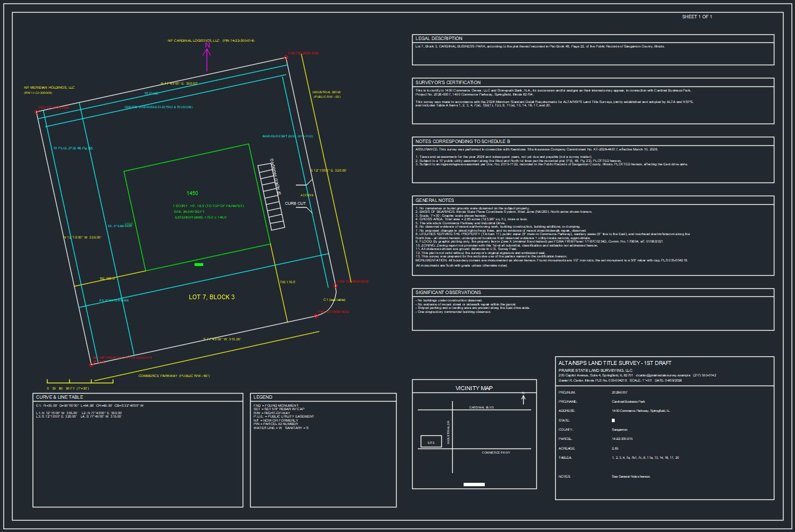
Task: Click the "C1 (see table)" curve label
Action: 334,300
